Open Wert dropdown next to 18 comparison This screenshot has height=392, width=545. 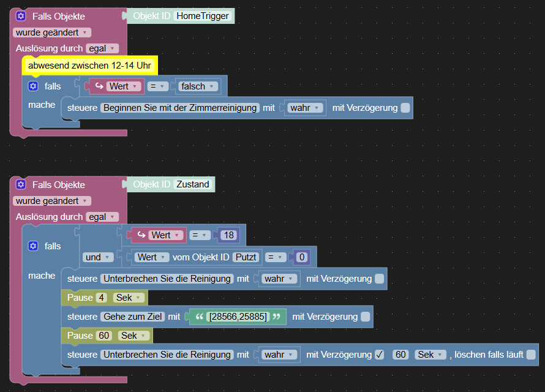165,235
